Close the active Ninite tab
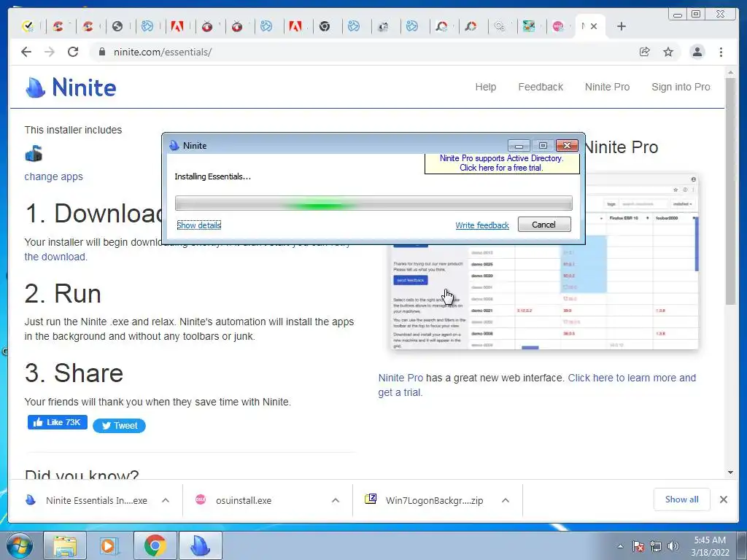This screenshot has width=747, height=560. coord(594,26)
